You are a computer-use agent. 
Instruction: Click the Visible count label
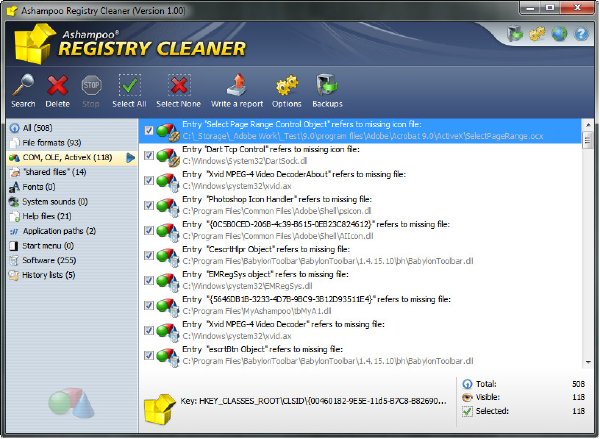pos(488,397)
